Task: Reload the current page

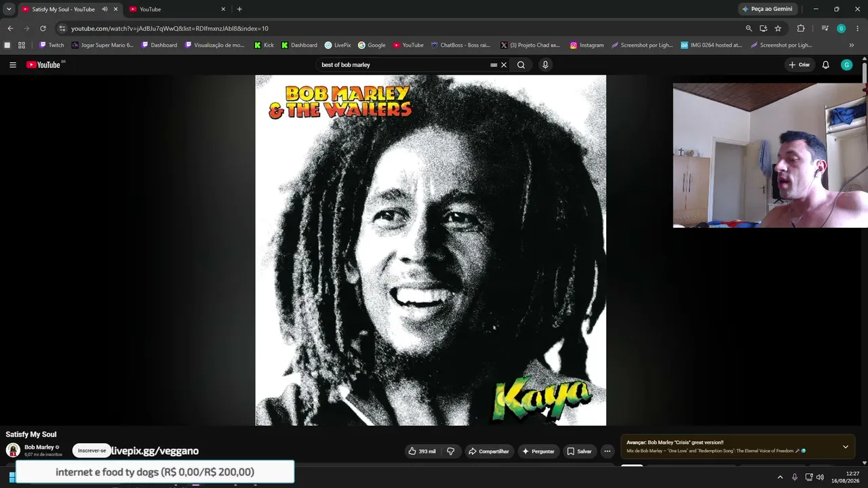Action: click(43, 28)
